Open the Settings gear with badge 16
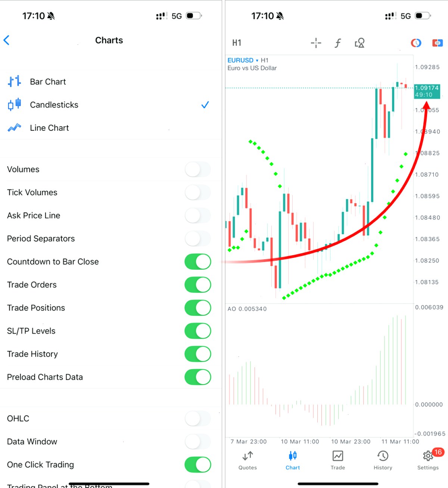The width and height of the screenshot is (448, 488). (428, 459)
